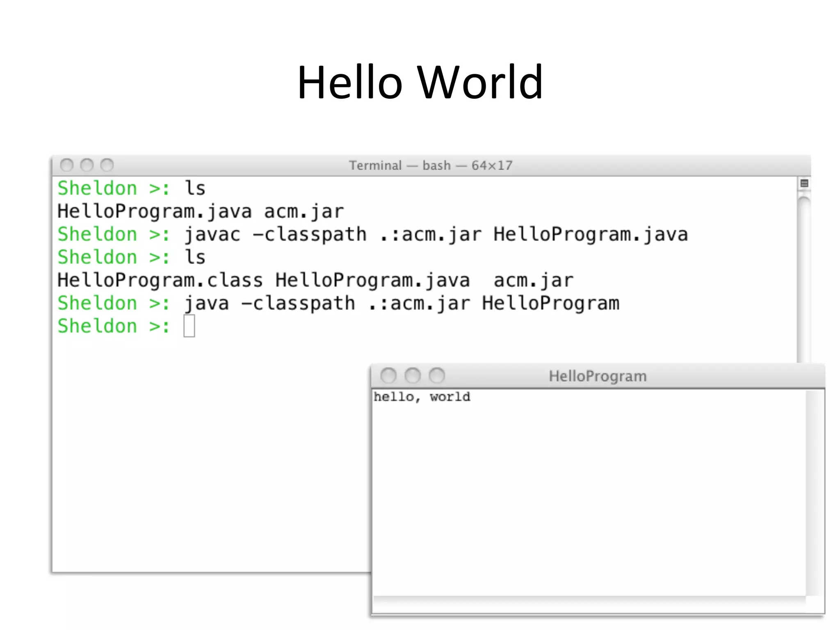This screenshot has height=630, width=840.
Task: Click the HelloProgram window title
Action: [598, 376]
